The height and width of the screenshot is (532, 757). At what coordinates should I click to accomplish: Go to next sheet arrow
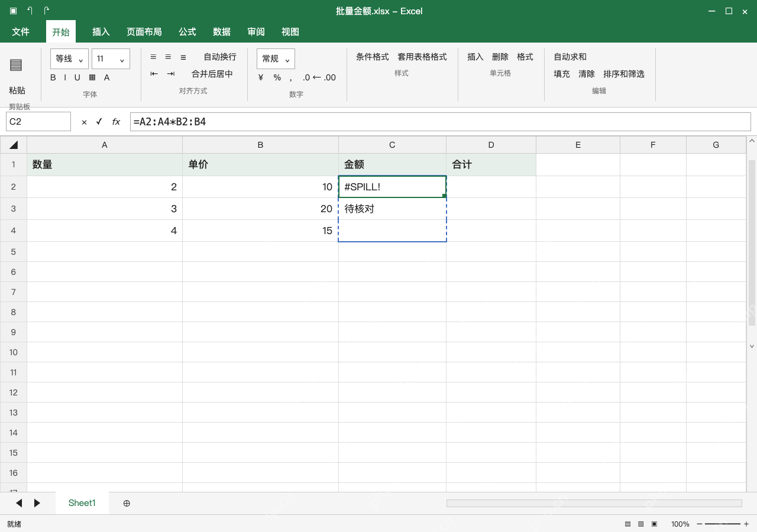click(x=37, y=503)
